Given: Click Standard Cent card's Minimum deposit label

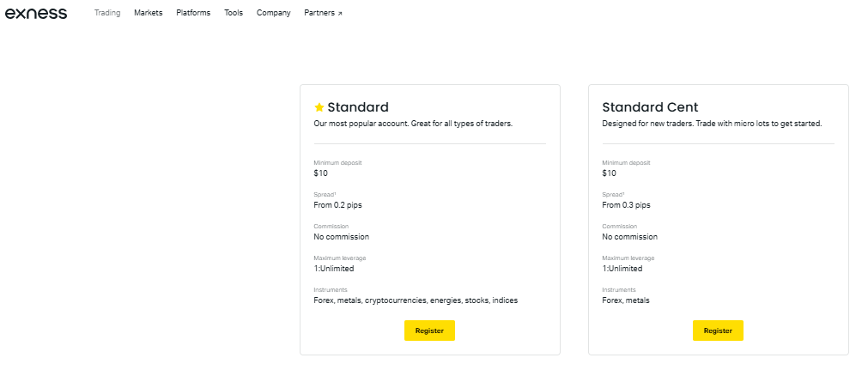Looking at the screenshot, I should pos(626,163).
